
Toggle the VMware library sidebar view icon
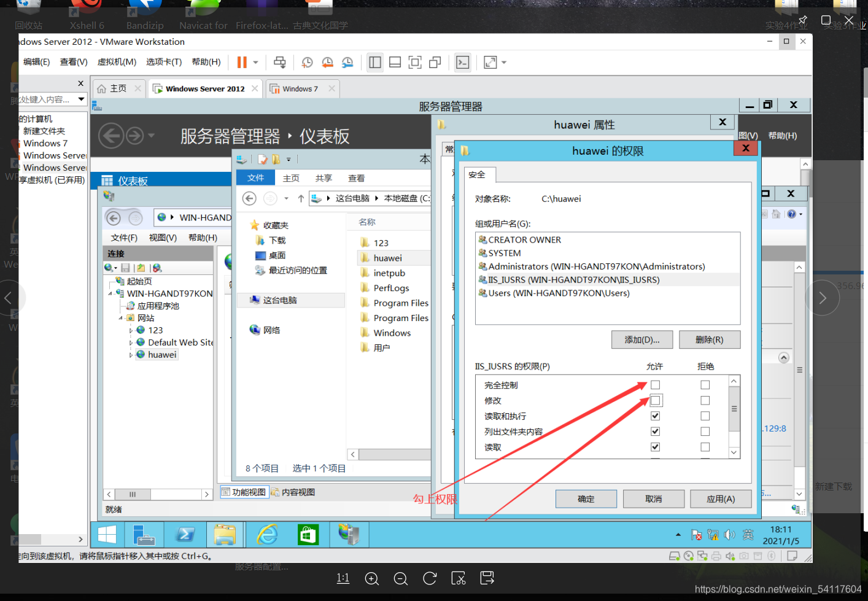tap(375, 62)
